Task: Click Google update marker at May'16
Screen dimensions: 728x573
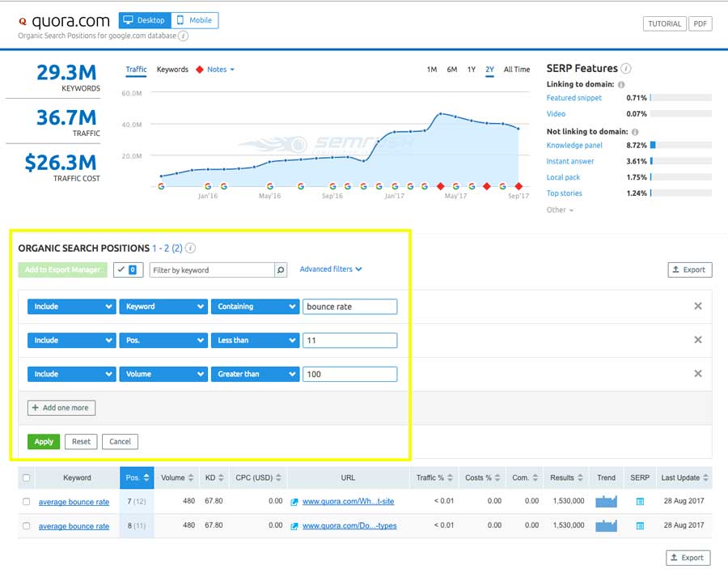Action: (x=269, y=186)
